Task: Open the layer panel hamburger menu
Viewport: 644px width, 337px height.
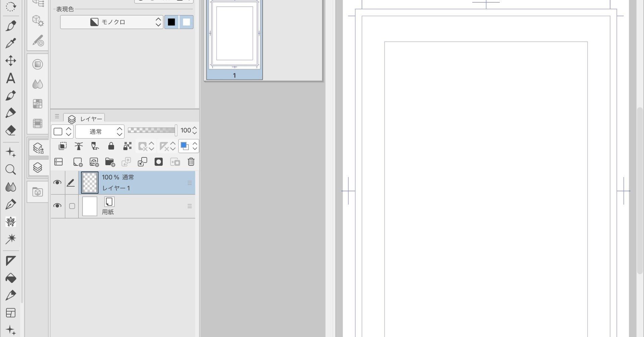Action: (x=57, y=116)
